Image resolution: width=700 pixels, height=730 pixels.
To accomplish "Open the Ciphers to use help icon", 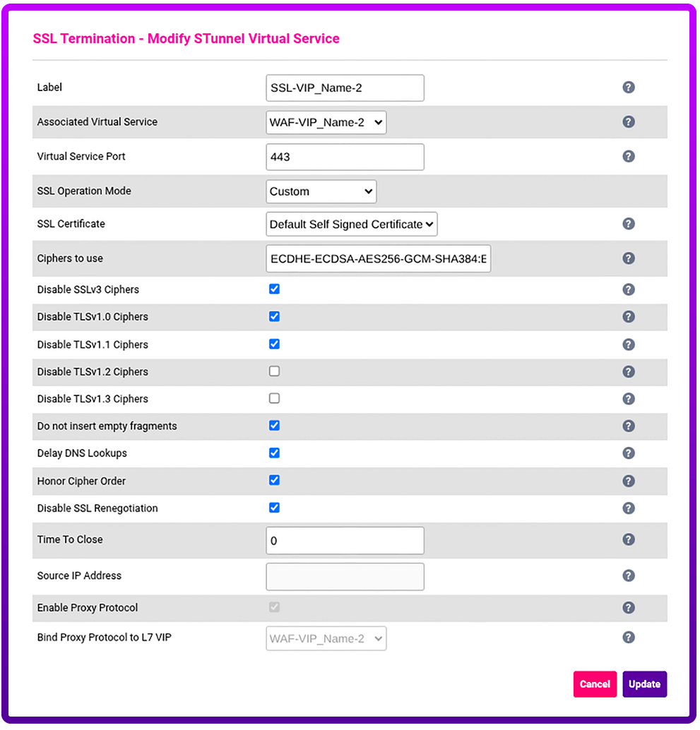I will tap(628, 258).
